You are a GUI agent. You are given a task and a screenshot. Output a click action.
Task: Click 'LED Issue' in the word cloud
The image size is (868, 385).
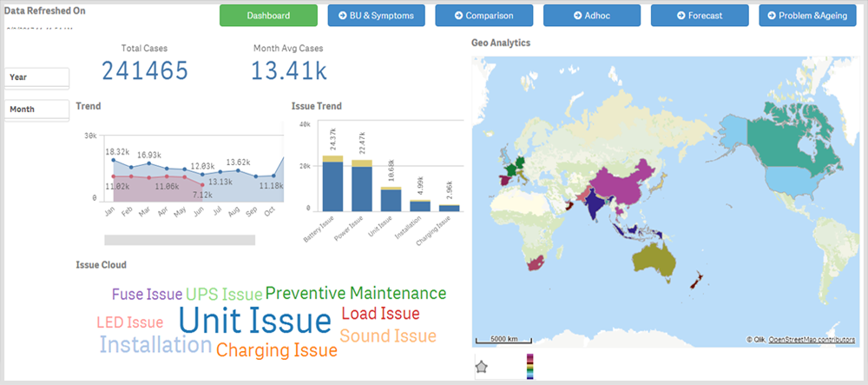coord(130,322)
